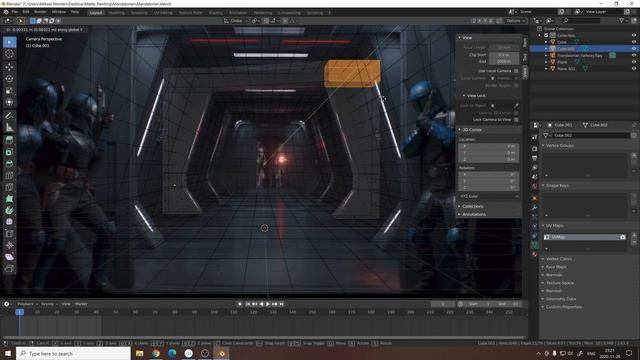Select the Select Box tool
The image size is (640, 360).
click(9, 42)
